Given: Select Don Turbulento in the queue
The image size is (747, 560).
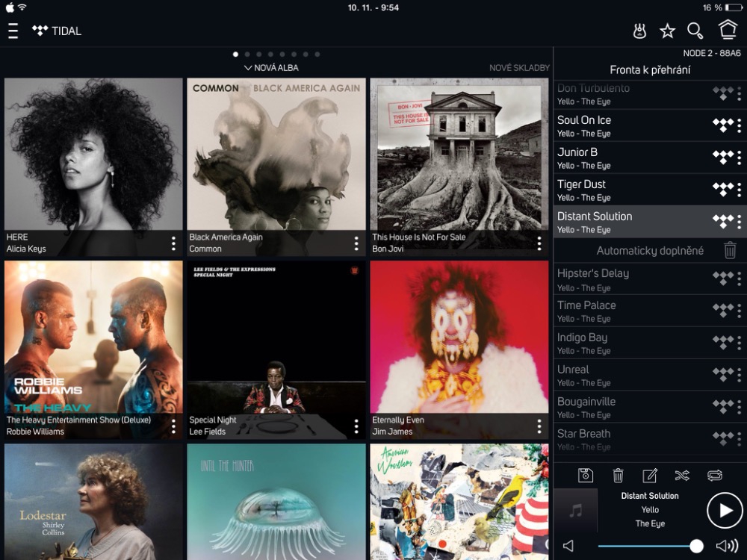Looking at the screenshot, I should point(650,94).
